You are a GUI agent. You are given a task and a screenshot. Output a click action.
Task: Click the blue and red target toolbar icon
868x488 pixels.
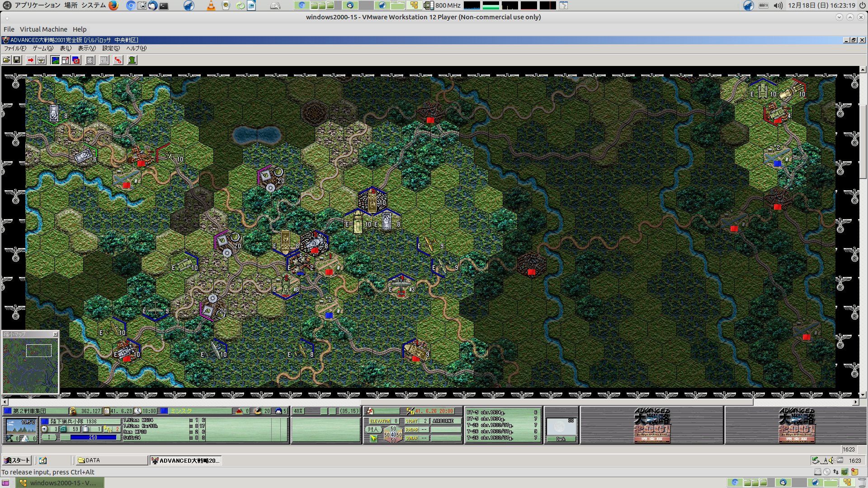(x=76, y=60)
